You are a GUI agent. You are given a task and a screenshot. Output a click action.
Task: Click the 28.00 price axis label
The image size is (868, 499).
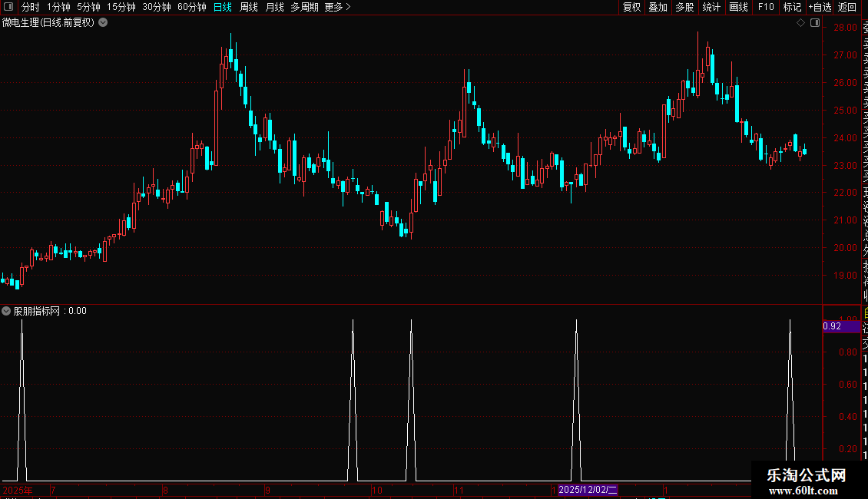pyautogui.click(x=845, y=28)
